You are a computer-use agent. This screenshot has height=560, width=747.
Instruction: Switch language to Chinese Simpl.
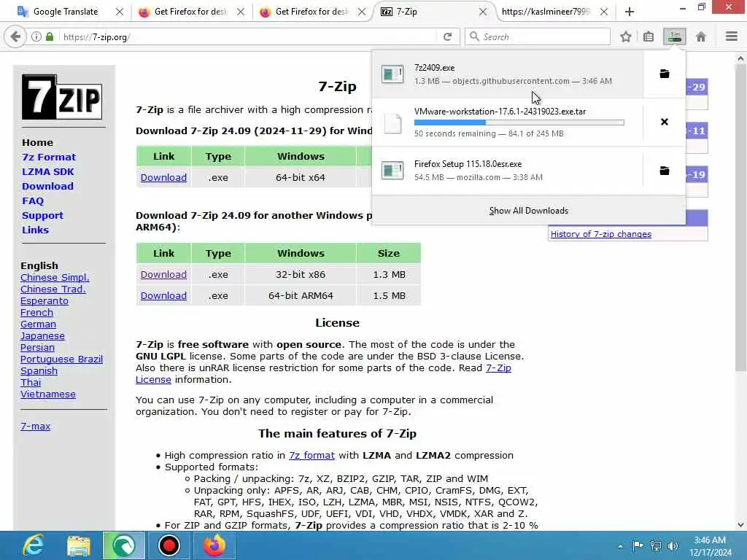tap(55, 278)
